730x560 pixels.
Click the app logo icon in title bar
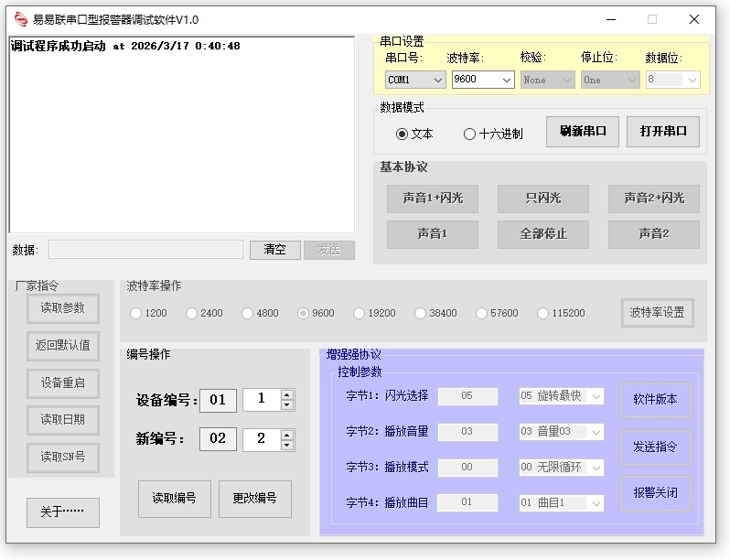20,19
